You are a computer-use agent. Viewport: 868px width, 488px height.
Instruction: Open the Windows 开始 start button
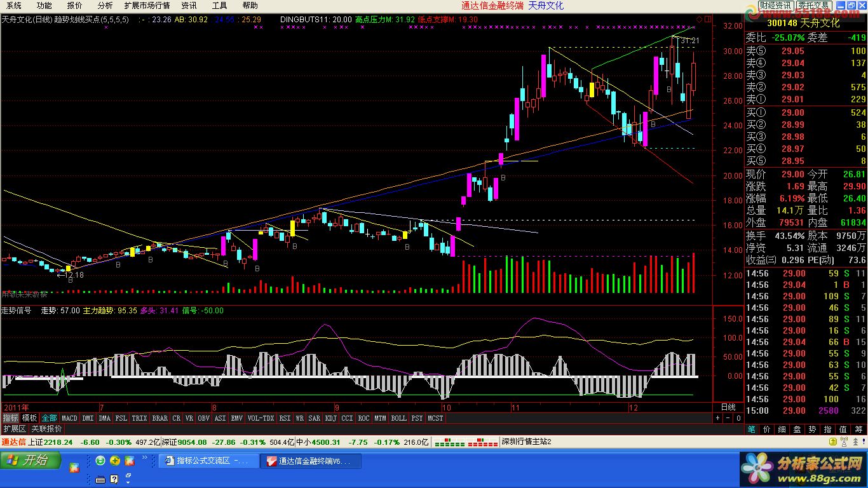31,461
